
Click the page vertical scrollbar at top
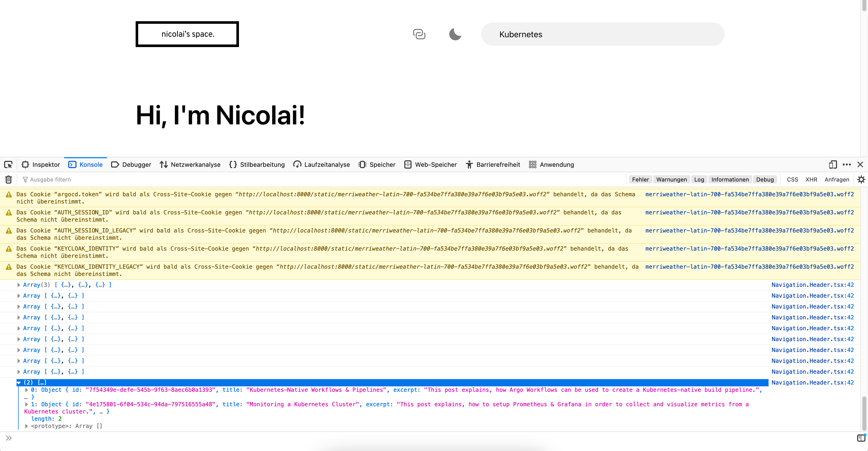click(x=864, y=6)
